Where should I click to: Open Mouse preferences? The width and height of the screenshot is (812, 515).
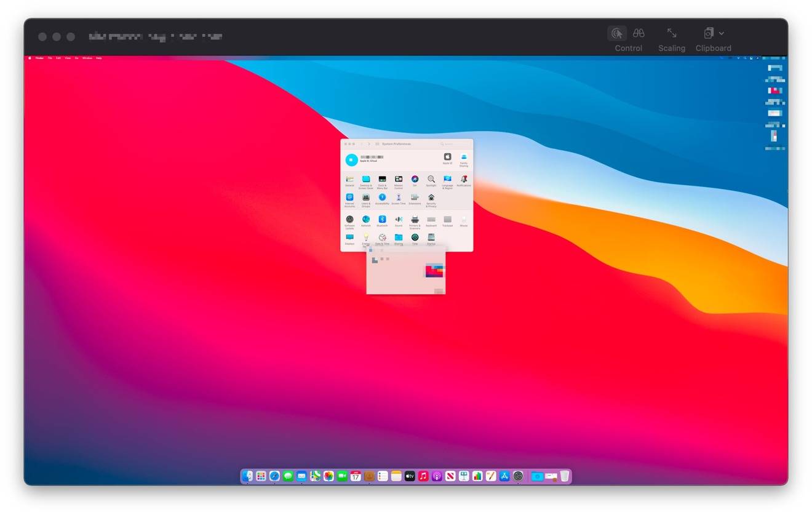(464, 222)
